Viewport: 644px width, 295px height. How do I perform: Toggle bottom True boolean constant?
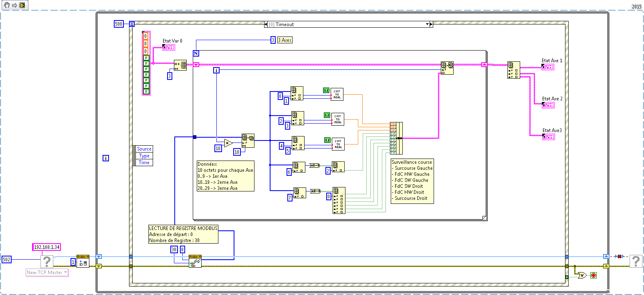click(x=327, y=140)
